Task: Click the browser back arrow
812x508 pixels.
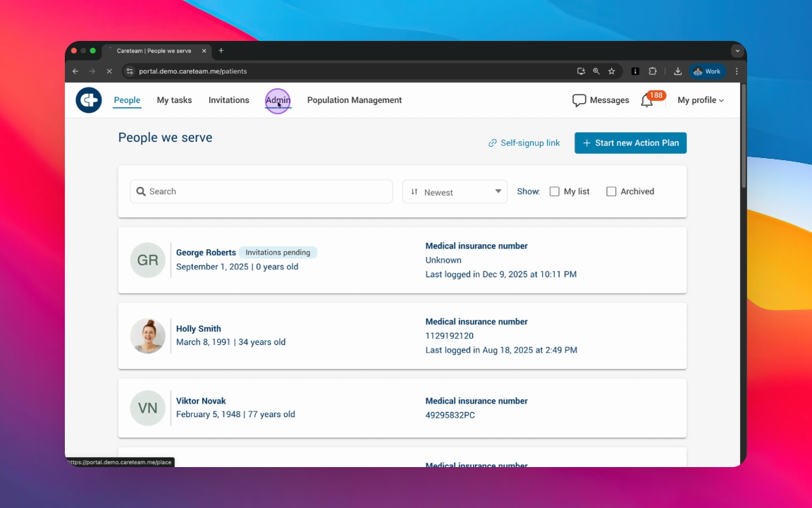Action: [x=75, y=71]
